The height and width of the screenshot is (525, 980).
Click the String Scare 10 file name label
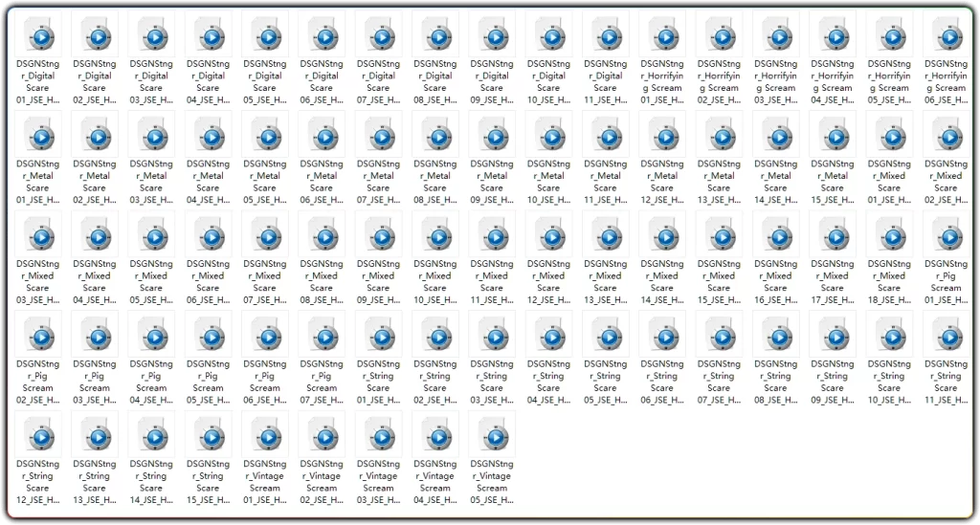[889, 382]
